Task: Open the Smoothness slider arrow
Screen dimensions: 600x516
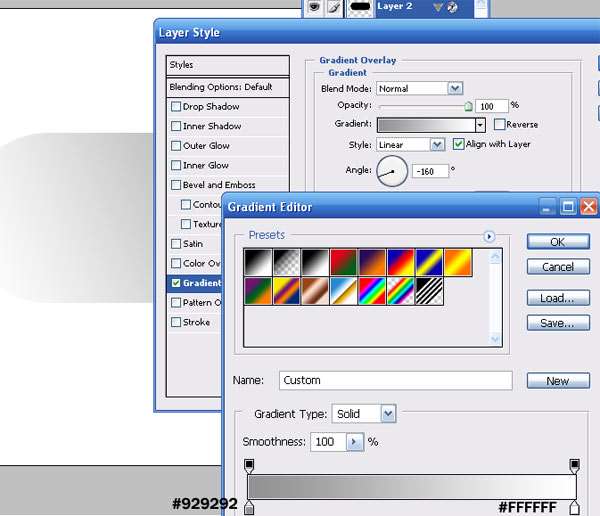Action: coord(354,442)
